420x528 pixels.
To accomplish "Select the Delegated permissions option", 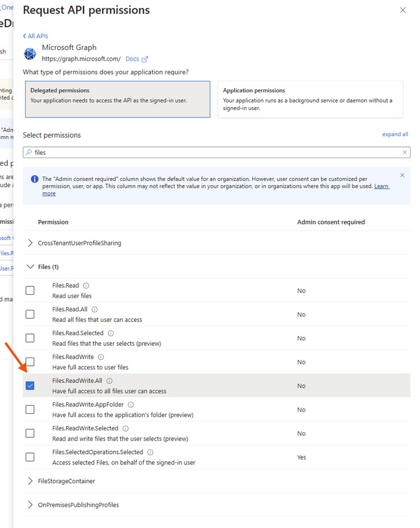I will pos(118,99).
